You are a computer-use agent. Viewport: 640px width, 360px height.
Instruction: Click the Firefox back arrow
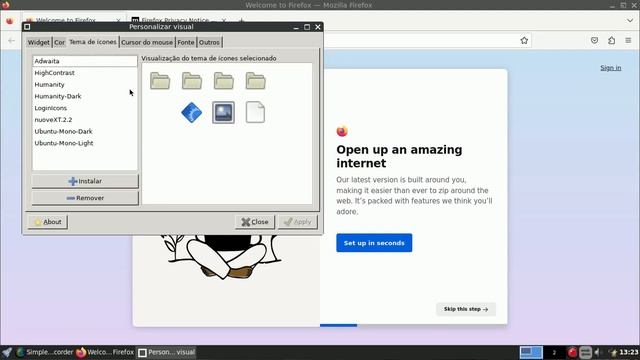click(11, 40)
